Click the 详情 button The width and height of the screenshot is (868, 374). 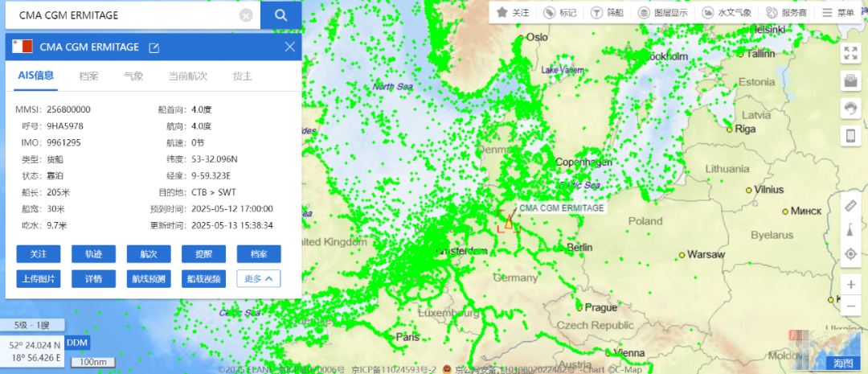point(93,279)
